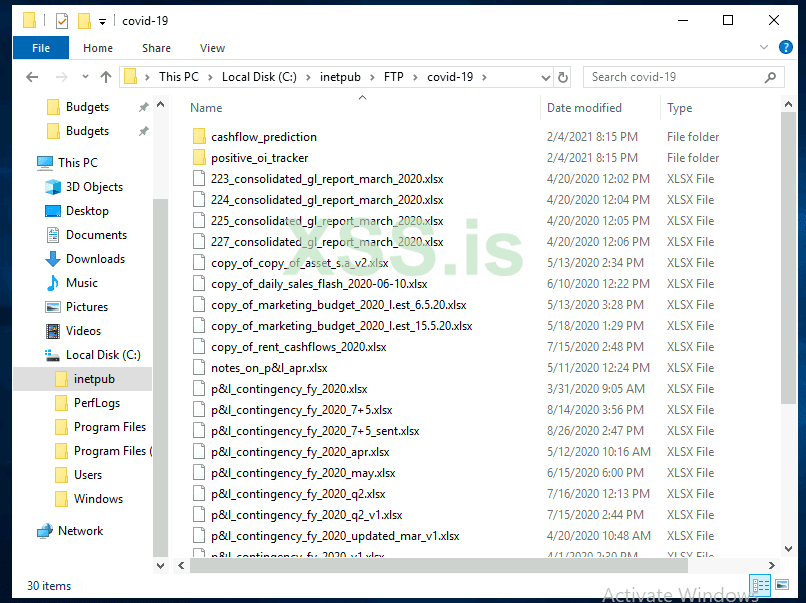Select copy_of_rent_cashflows_2020.xlsx file
806x603 pixels.
[x=299, y=347]
